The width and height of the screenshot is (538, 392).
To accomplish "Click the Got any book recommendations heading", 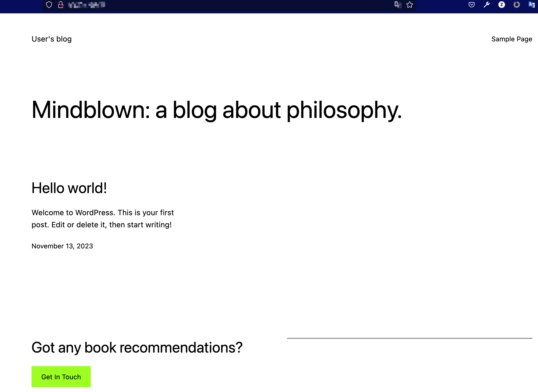I will [x=137, y=348].
